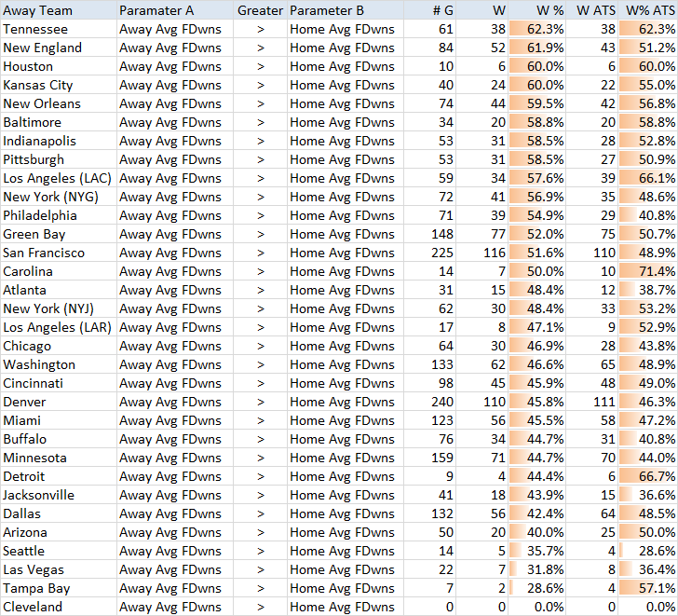Screen dimensions: 678x616
Task: Select San Francisco's games count 225
Action: click(430, 253)
